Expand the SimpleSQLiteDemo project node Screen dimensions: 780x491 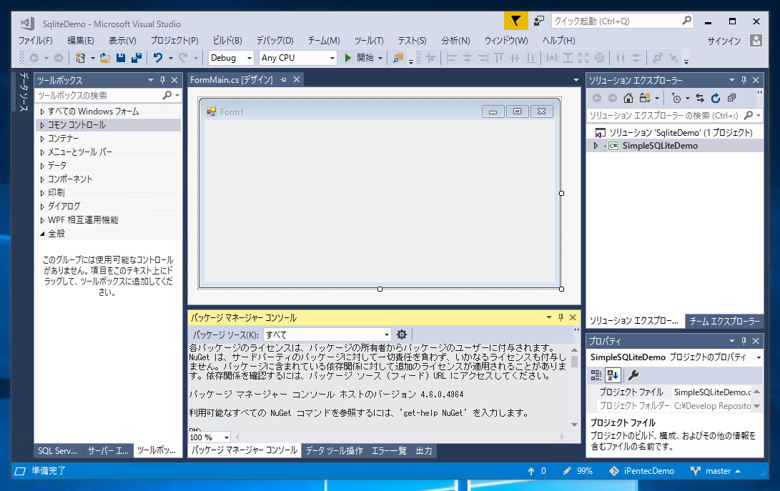pos(595,146)
